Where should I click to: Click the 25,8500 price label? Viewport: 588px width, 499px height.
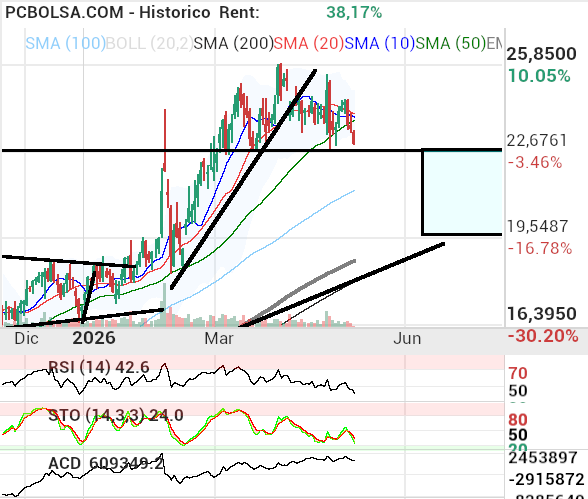tap(541, 54)
